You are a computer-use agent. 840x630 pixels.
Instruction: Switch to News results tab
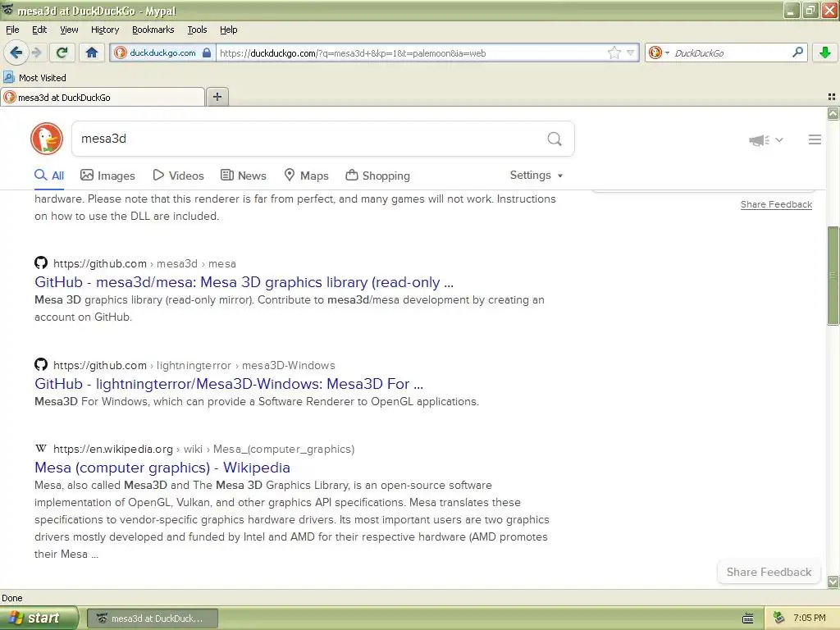point(243,176)
